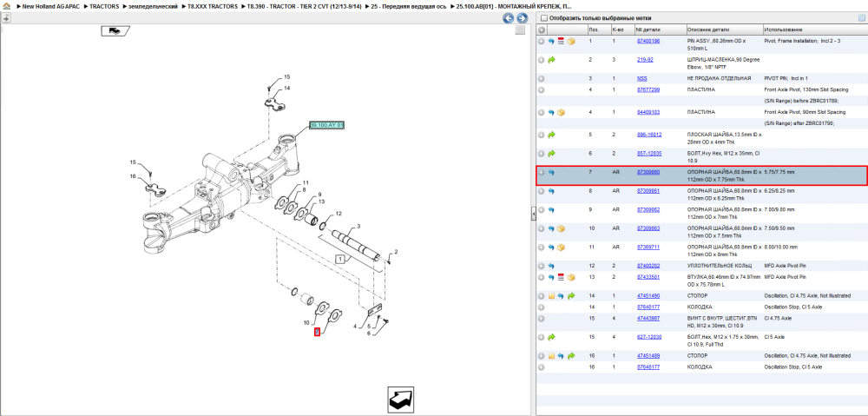Image resolution: width=868 pixels, height=416 pixels.
Task: Toggle the small square box at the diagram's top right
Action: (520, 30)
